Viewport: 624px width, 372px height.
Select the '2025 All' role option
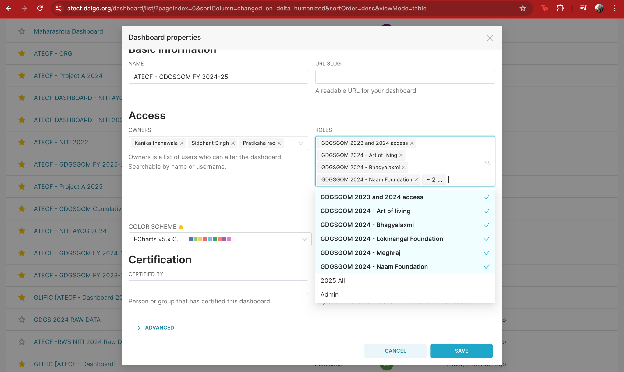[x=405, y=280]
